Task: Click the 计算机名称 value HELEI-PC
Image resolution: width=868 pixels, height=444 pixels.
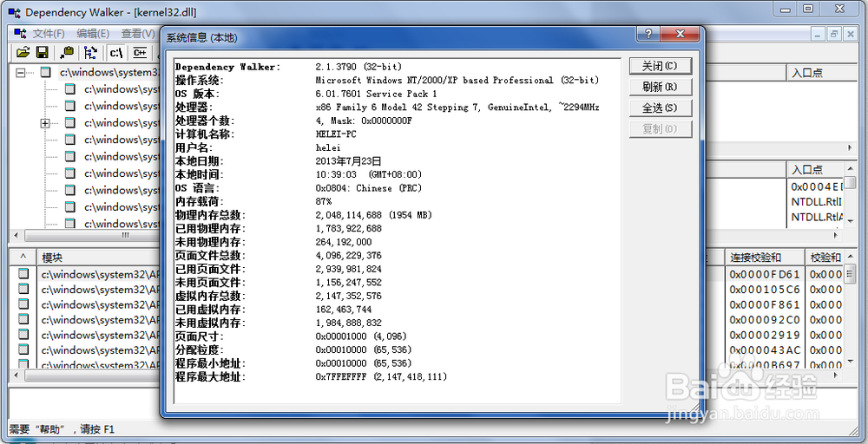Action: click(x=336, y=134)
